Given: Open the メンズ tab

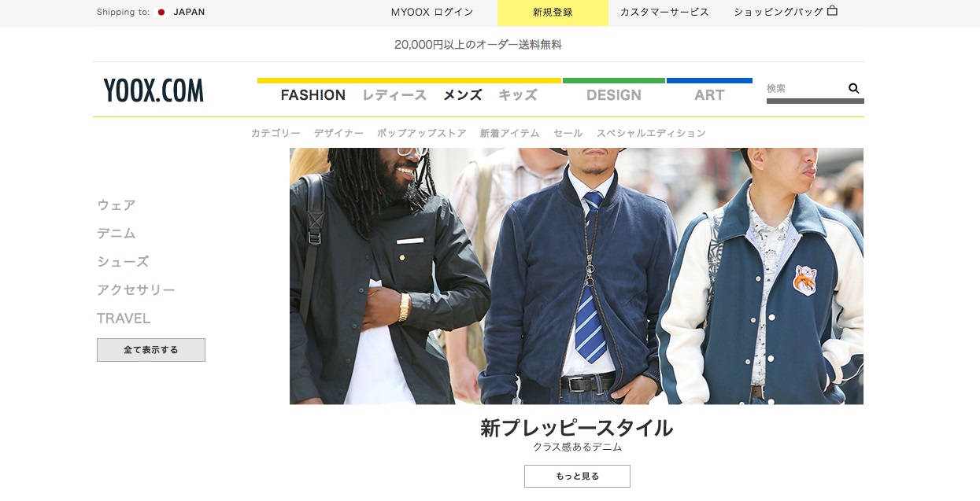Looking at the screenshot, I should pos(462,95).
